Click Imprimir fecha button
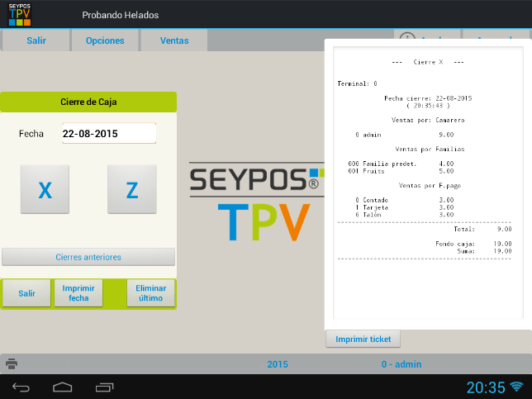 tap(78, 293)
